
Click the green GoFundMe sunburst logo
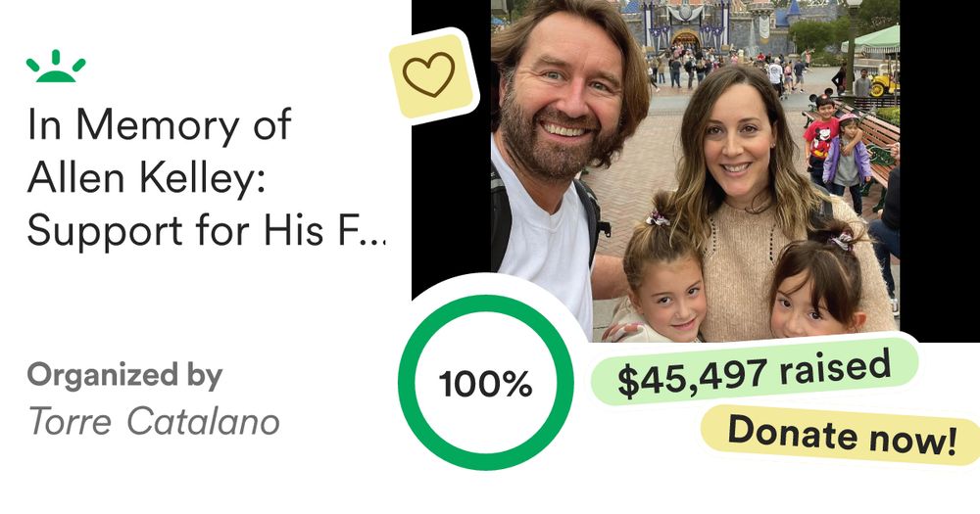[x=56, y=67]
